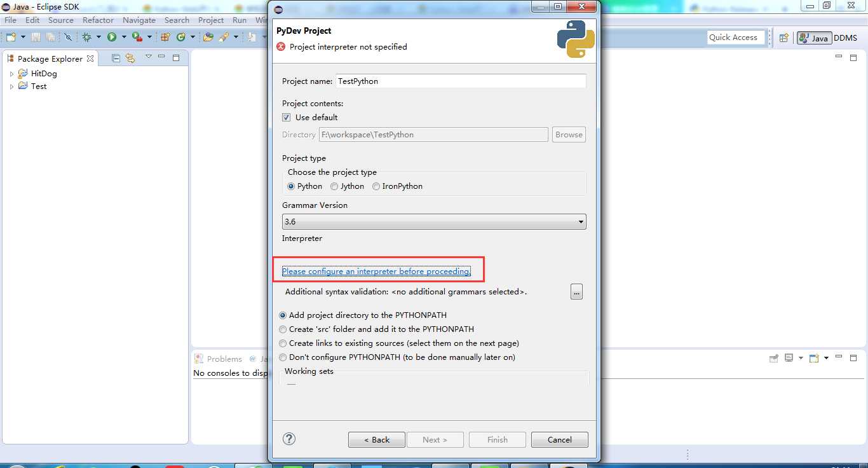Open the Search menu

(x=177, y=20)
